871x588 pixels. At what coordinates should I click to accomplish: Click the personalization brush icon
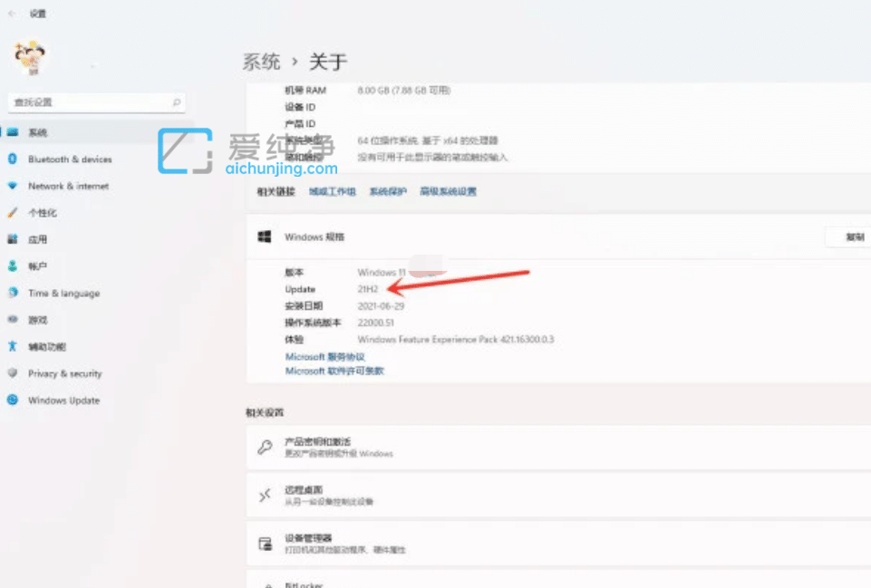click(x=12, y=212)
